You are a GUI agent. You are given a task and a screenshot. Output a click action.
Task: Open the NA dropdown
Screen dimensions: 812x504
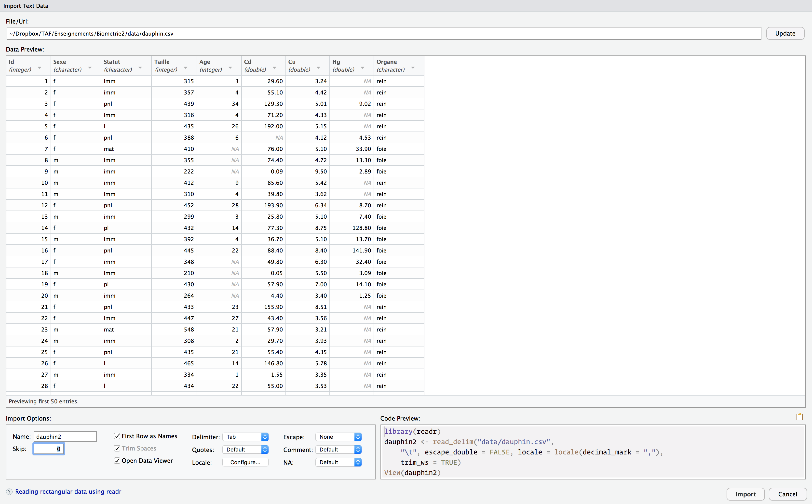[x=338, y=462]
